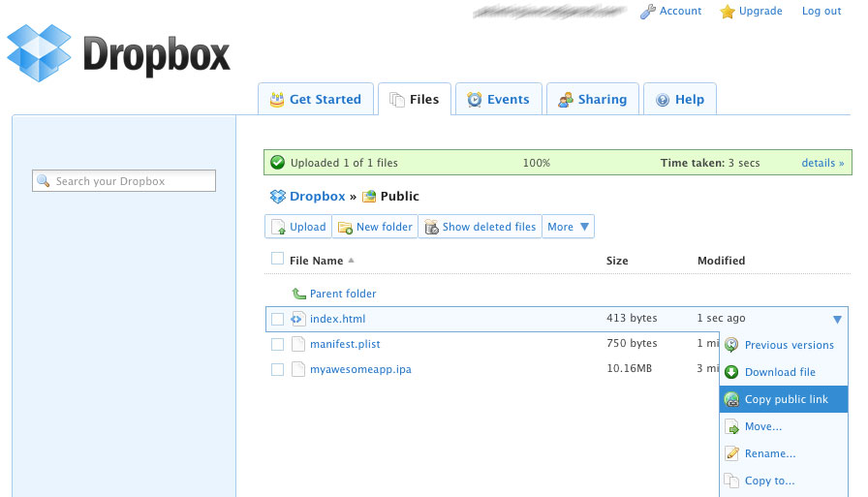Viewport: 868px width, 497px height.
Task: Select Copy public link menu entry
Action: point(784,399)
